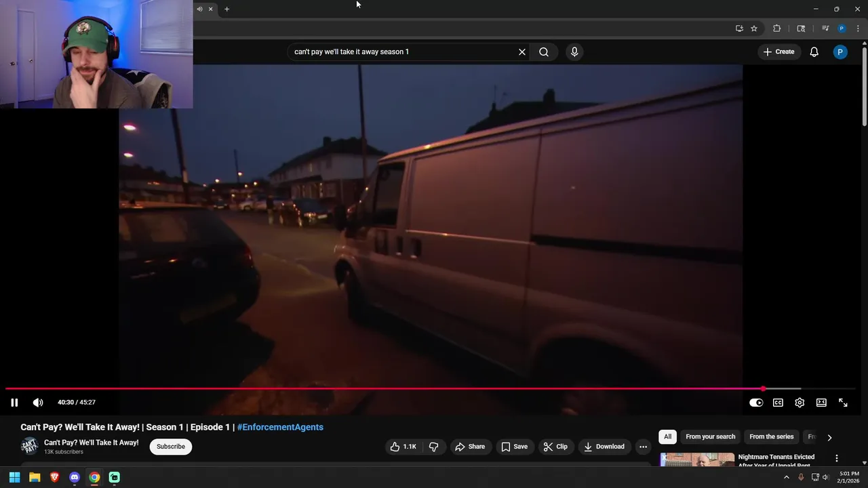This screenshot has width=868, height=488.
Task: Open File Explorer from the taskbar
Action: pyautogui.click(x=35, y=477)
